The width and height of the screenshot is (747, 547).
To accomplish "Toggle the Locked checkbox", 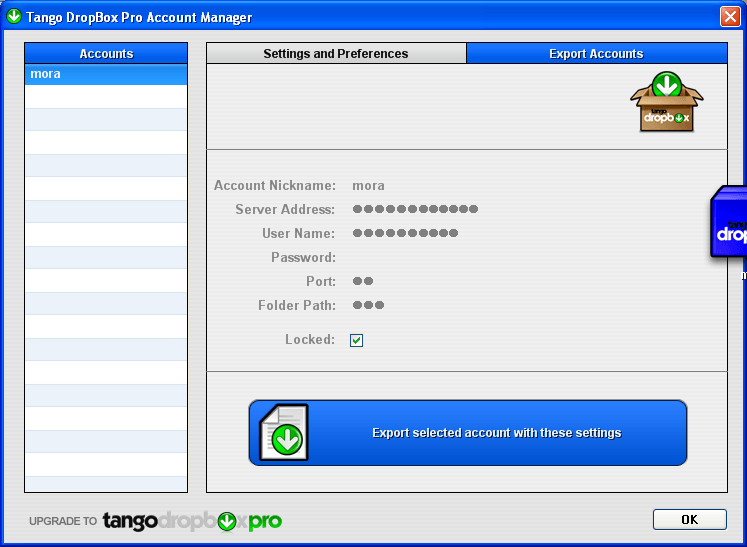I will [356, 340].
